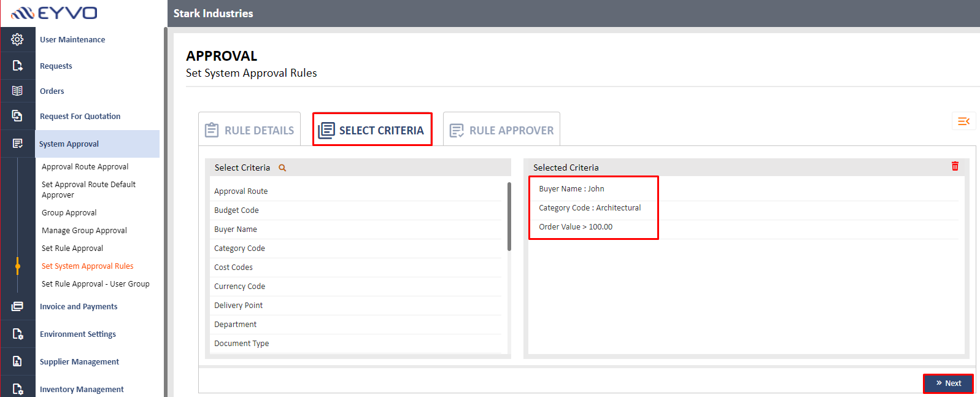Open User Maintenance menu
Screen dimensions: 980x397
(72, 39)
